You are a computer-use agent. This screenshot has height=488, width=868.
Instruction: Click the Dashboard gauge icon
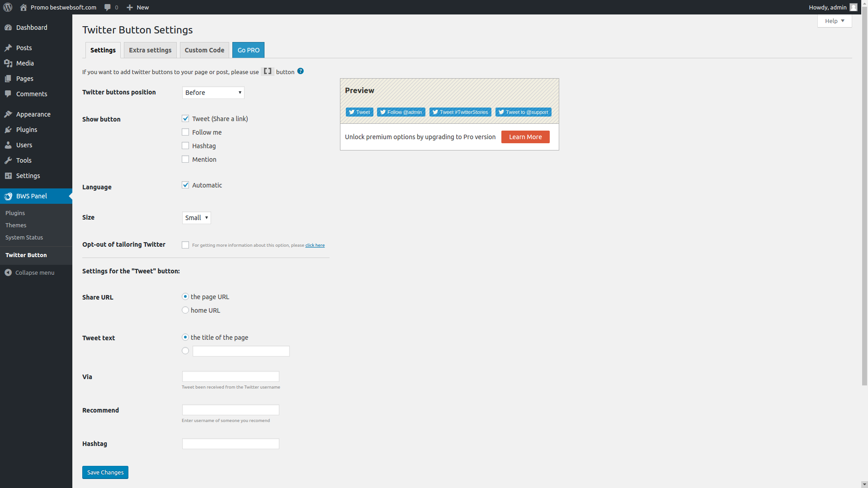pyautogui.click(x=8, y=28)
